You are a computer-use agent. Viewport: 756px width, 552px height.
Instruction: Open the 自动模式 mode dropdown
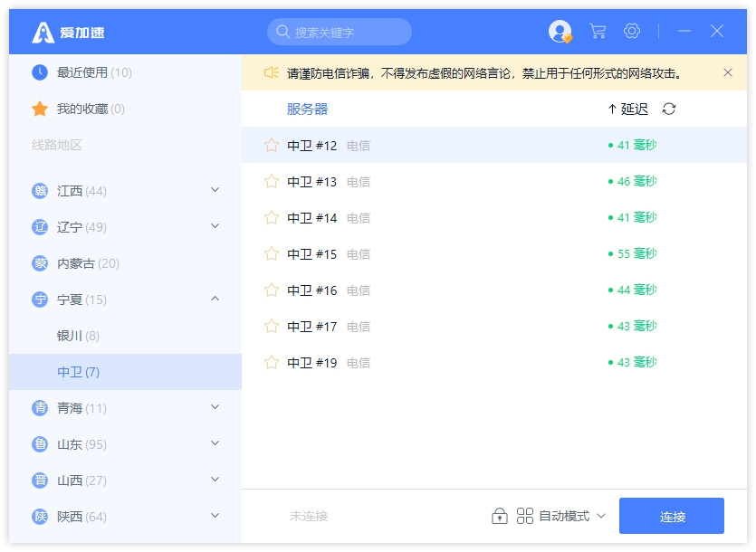[x=561, y=516]
